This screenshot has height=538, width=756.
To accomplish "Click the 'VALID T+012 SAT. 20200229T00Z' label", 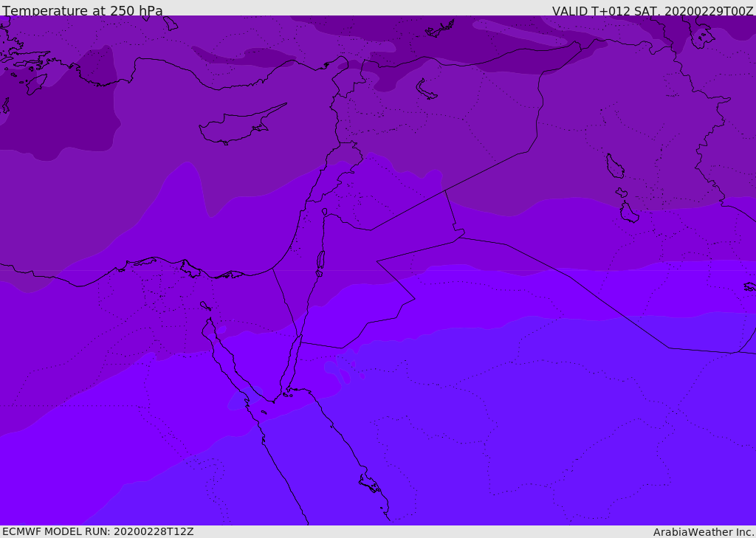I will [x=653, y=11].
